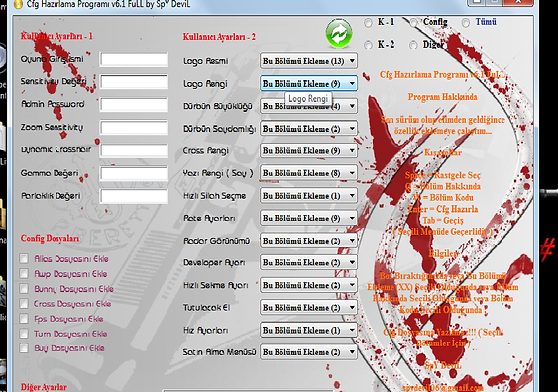Select the K - 1 radio button
Viewport: 558px width, 392px height.
click(x=368, y=23)
